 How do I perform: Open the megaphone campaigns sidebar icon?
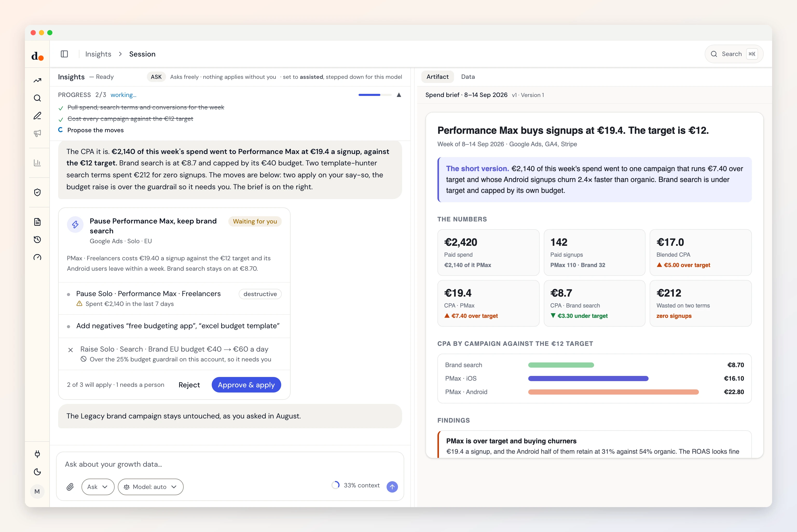point(37,133)
